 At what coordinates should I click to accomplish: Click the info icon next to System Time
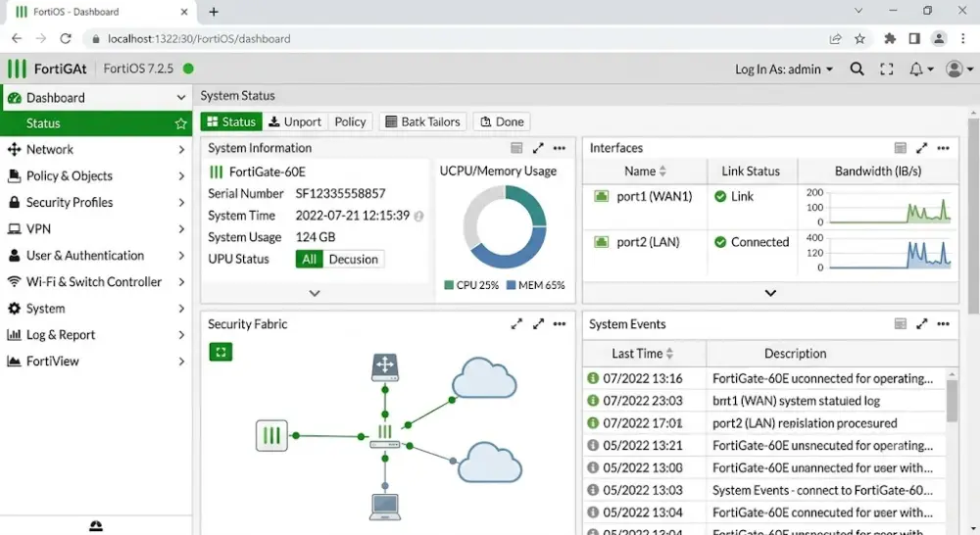418,217
